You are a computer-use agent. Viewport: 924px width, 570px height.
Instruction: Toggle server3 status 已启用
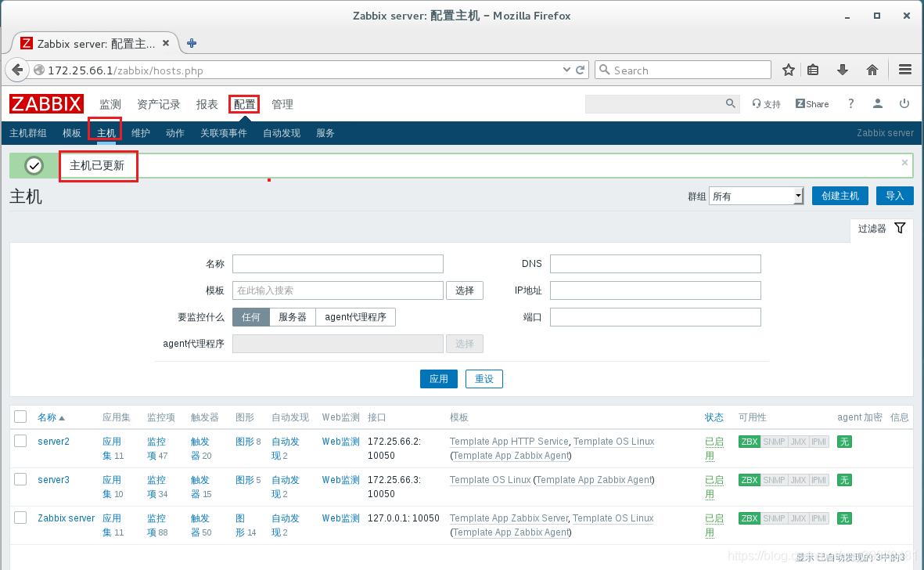point(714,487)
